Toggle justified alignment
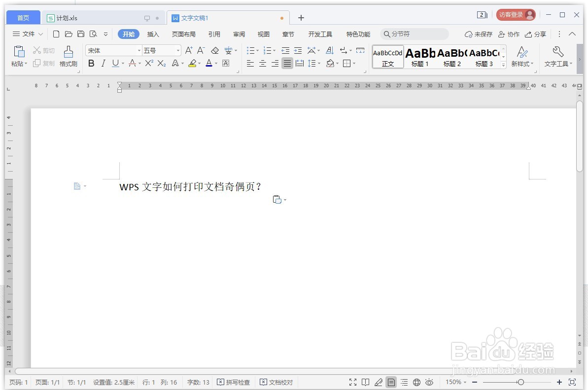 (287, 64)
